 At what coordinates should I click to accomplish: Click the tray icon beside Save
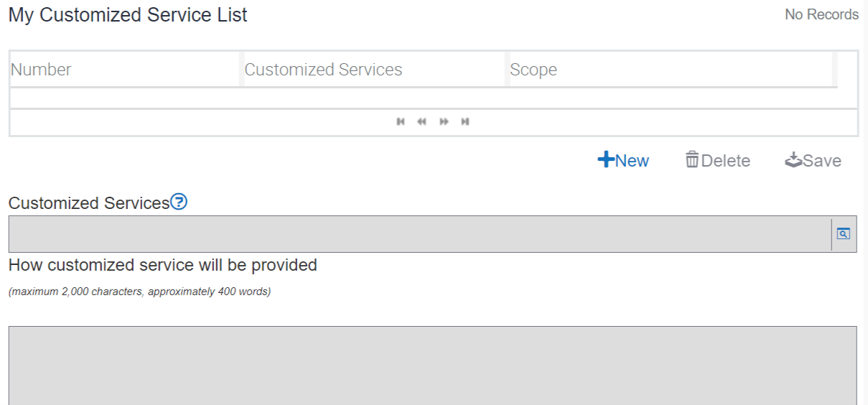tap(793, 159)
